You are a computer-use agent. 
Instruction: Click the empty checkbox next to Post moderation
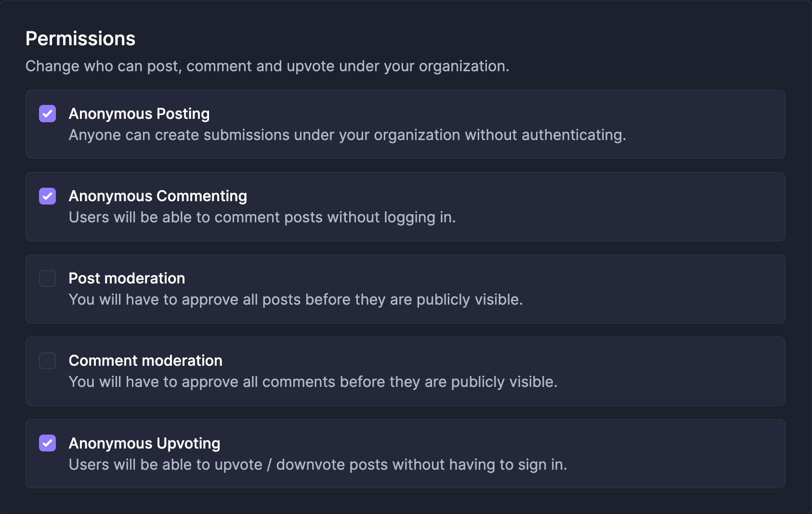47,278
